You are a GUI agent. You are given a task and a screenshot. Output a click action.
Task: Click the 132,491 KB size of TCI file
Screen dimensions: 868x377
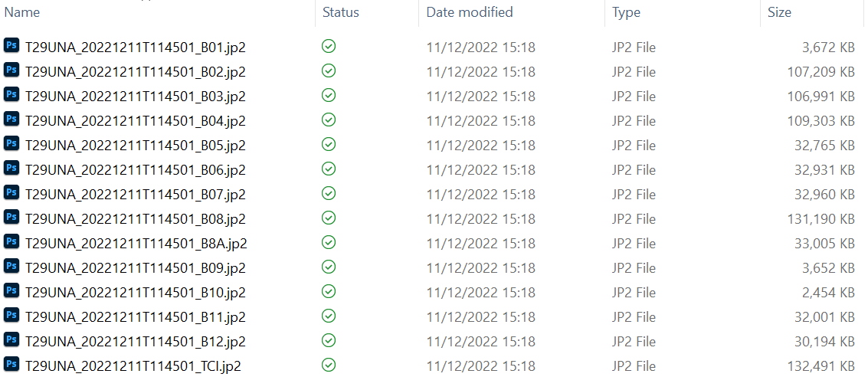pos(821,366)
